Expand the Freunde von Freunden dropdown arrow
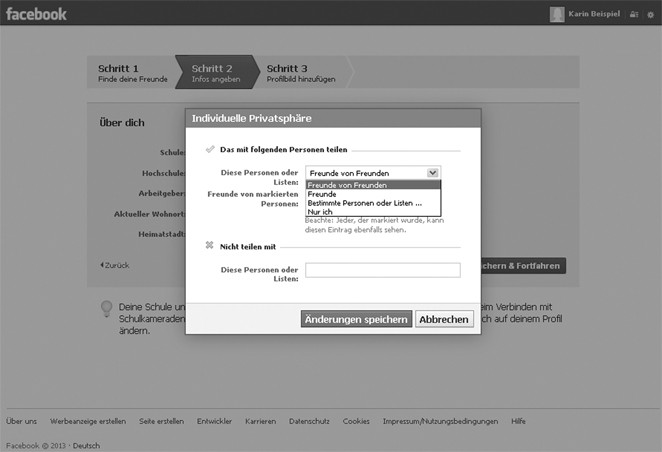Screen dimensions: 662x452 [432, 173]
